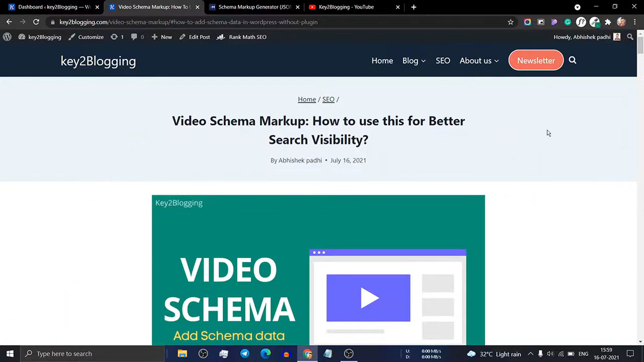
Task: Open a new browser tab
Action: (x=414, y=7)
